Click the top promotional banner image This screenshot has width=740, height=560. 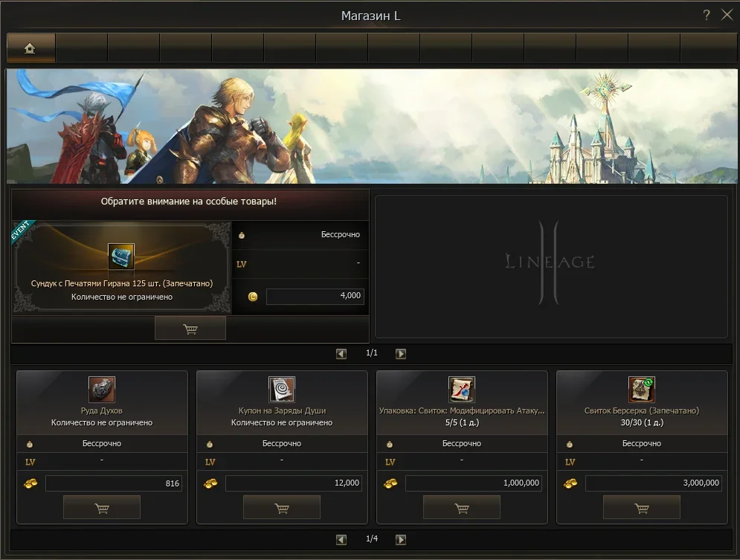371,126
